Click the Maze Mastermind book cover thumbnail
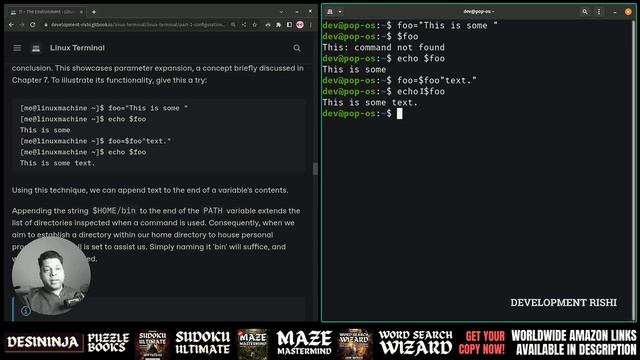Image resolution: width=640 pixels, height=360 pixels. [x=253, y=344]
